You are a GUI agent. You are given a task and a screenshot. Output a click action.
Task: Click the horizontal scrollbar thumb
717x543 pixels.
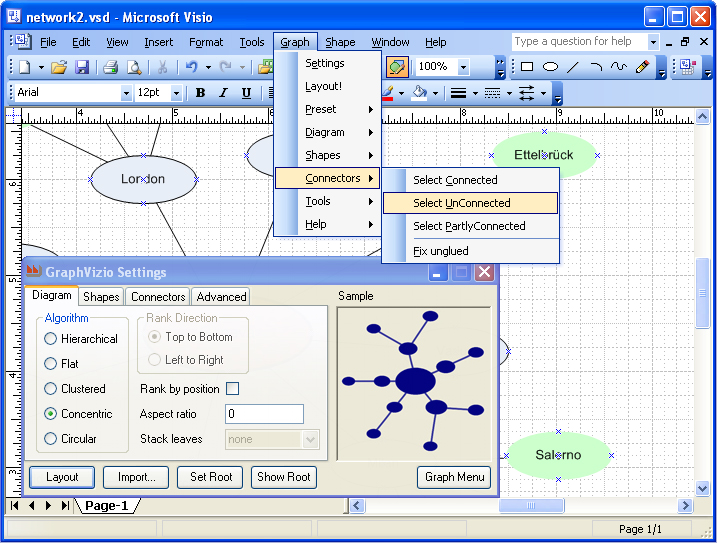(x=531, y=505)
